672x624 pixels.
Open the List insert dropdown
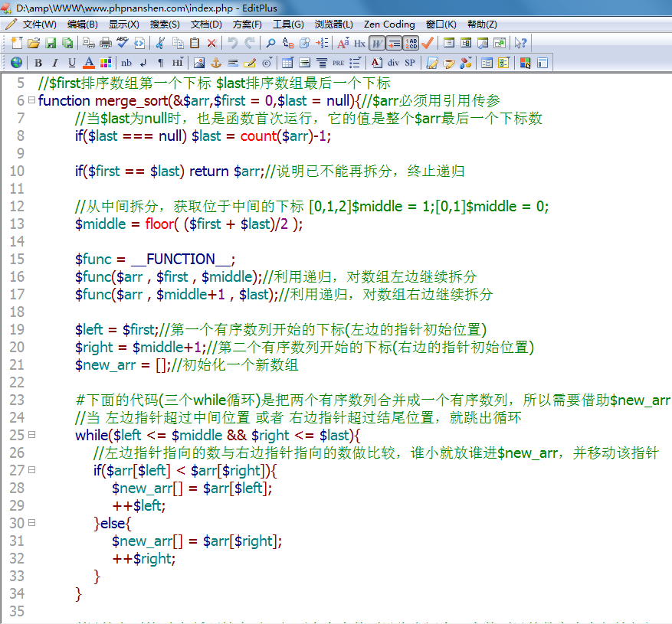coord(356,63)
